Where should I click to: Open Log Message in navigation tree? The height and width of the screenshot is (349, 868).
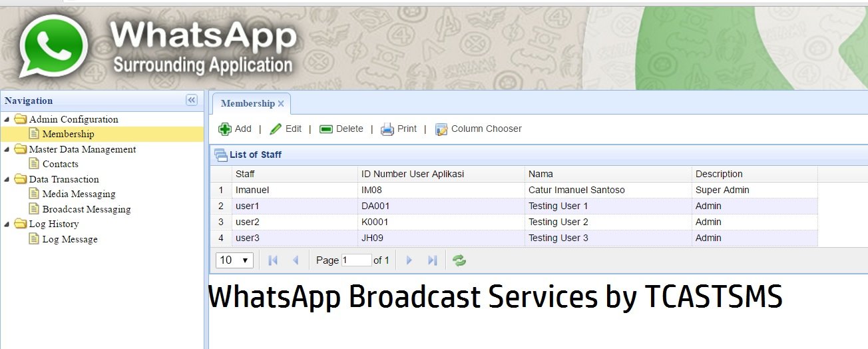point(70,239)
